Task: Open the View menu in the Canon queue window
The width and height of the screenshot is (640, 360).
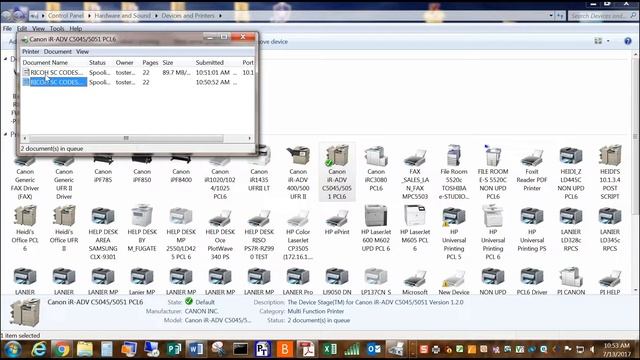Action: (82, 51)
